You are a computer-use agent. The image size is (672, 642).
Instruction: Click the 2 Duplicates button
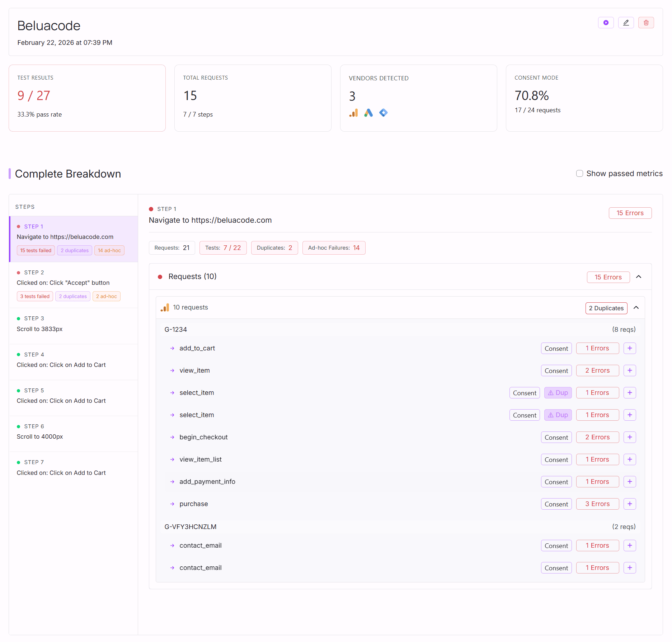(606, 308)
